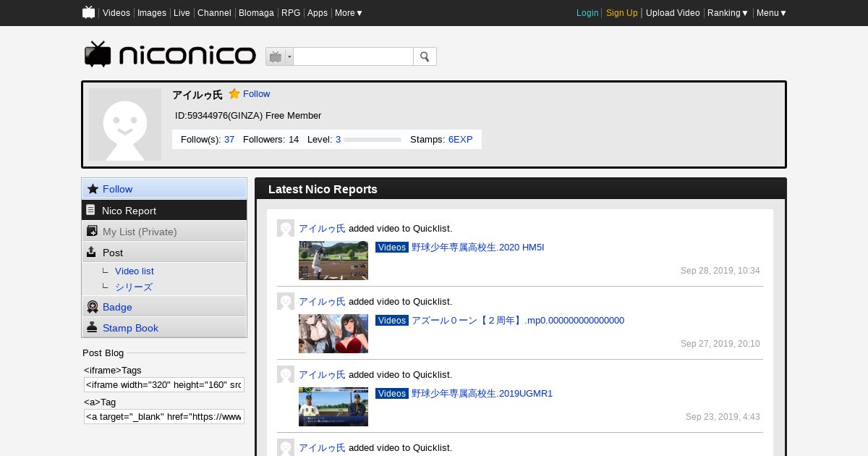Click the Login link
The image size is (868, 456).
(587, 13)
